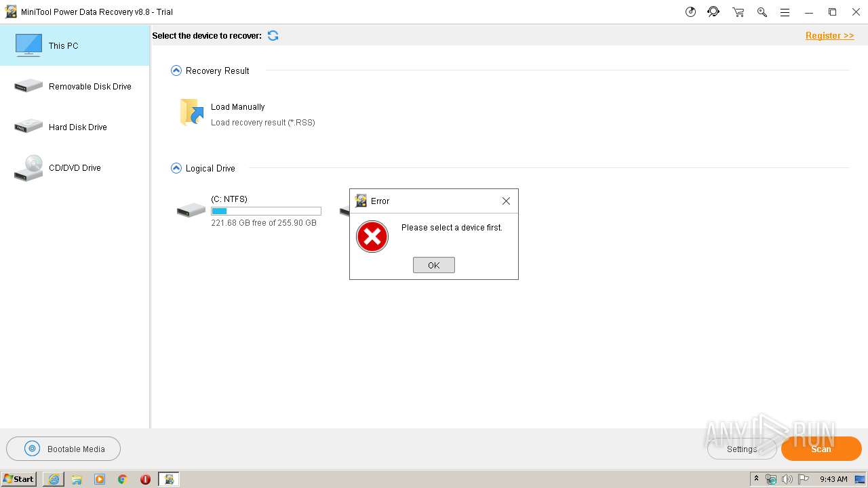Open Bootable Media button

(x=64, y=449)
